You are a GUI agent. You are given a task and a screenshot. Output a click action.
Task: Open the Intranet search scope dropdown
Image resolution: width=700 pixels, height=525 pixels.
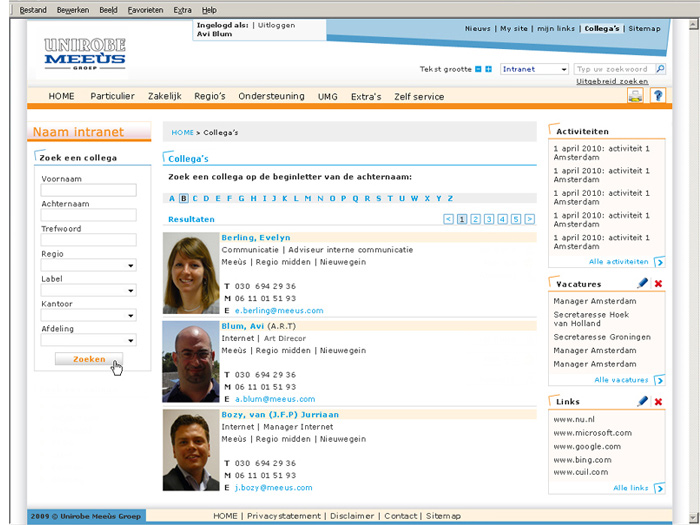click(x=533, y=69)
